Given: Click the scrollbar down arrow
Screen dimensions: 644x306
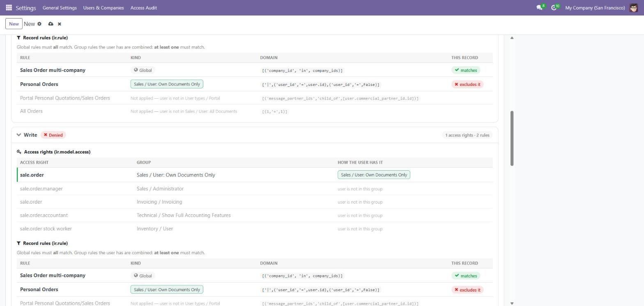Looking at the screenshot, I should coord(512,304).
